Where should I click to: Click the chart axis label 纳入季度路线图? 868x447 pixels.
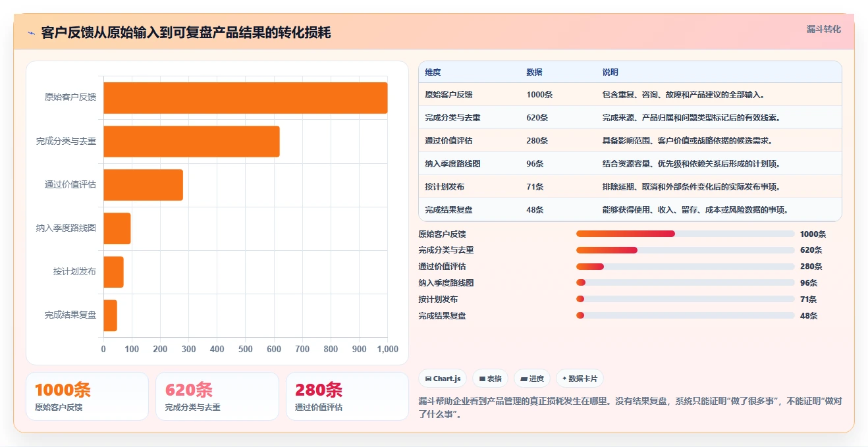click(x=66, y=228)
